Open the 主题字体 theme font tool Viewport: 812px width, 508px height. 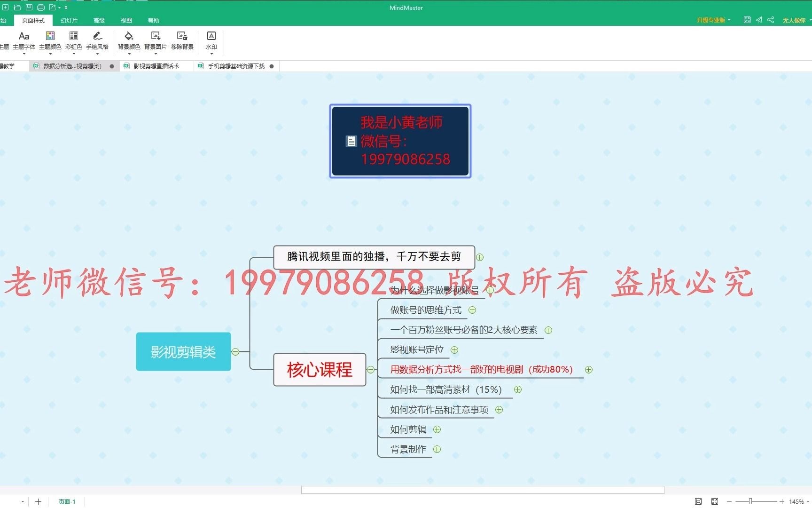pyautogui.click(x=24, y=40)
